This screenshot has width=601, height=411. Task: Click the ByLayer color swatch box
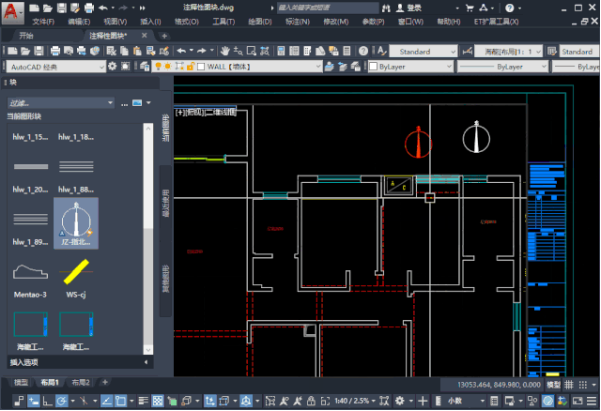(373, 67)
